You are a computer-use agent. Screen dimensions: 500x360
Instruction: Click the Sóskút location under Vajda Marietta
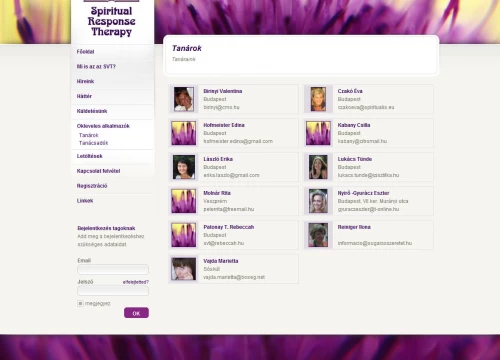(211, 269)
